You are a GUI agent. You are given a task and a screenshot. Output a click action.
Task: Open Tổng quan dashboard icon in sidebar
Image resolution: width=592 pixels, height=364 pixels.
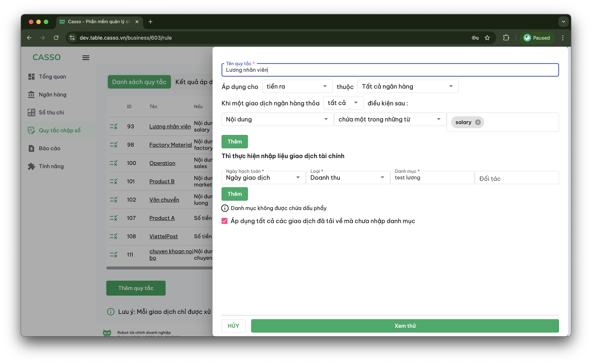pos(31,77)
